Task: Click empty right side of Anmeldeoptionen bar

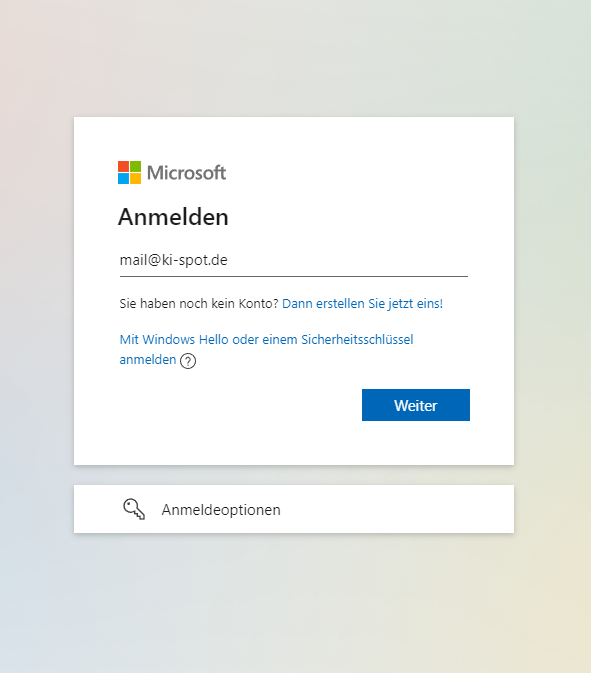Action: pyautogui.click(x=399, y=509)
